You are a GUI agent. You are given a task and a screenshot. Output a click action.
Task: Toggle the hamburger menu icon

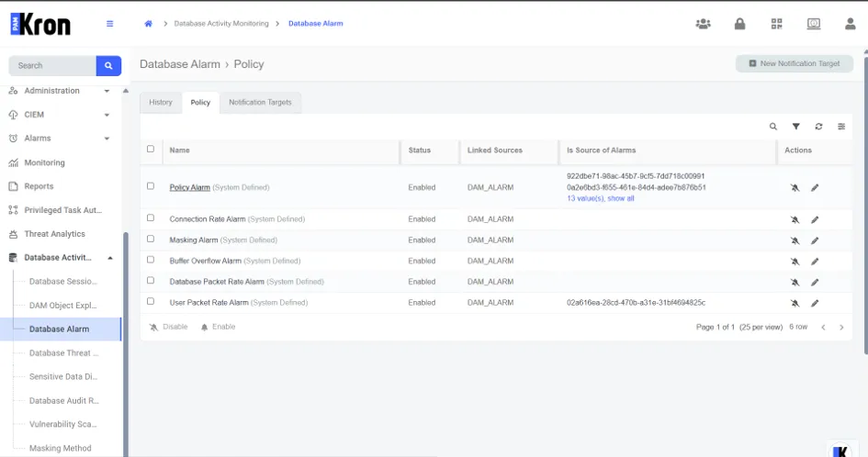coord(109,24)
